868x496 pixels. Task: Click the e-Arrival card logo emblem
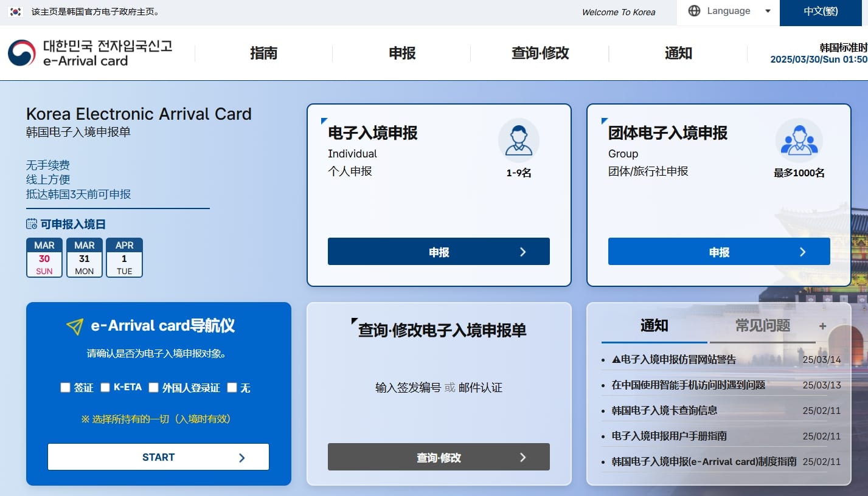coord(22,53)
